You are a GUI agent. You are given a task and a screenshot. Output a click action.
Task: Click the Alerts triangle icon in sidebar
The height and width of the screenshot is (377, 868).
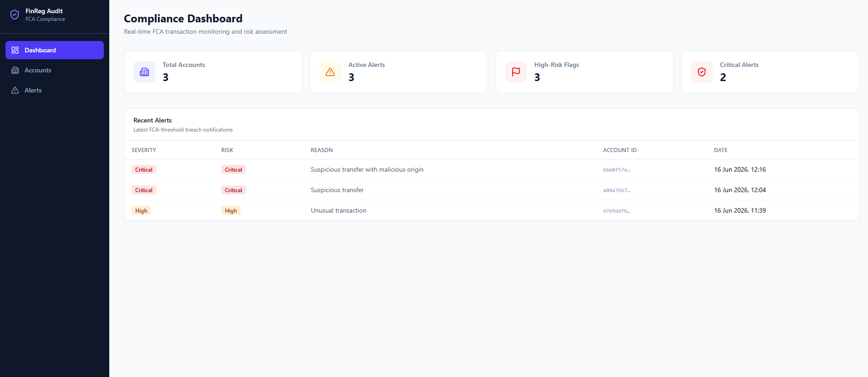coord(15,90)
